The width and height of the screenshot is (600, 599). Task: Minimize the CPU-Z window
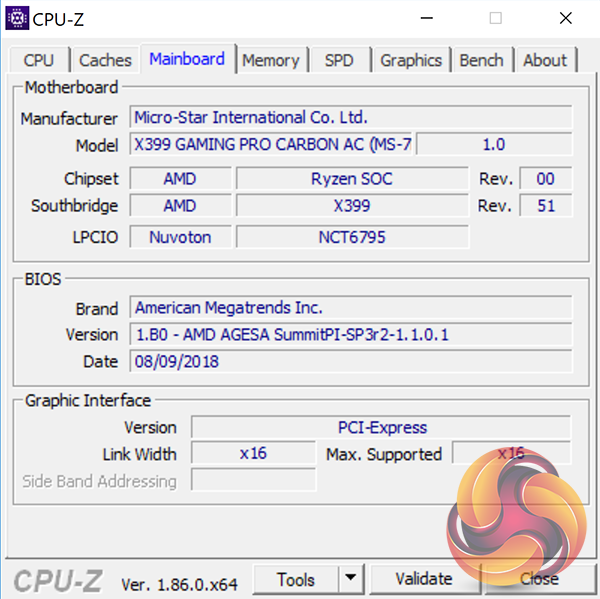coord(427,18)
